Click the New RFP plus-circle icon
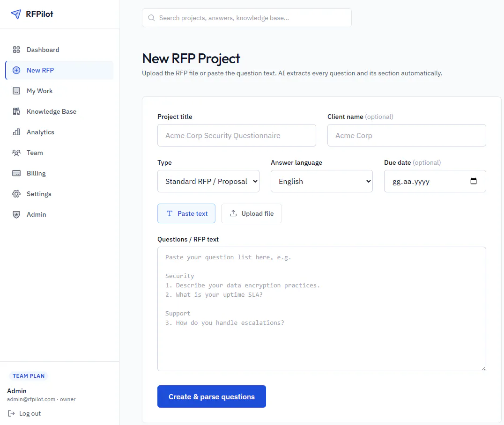Screen dimensions: 504x425 coord(16,70)
